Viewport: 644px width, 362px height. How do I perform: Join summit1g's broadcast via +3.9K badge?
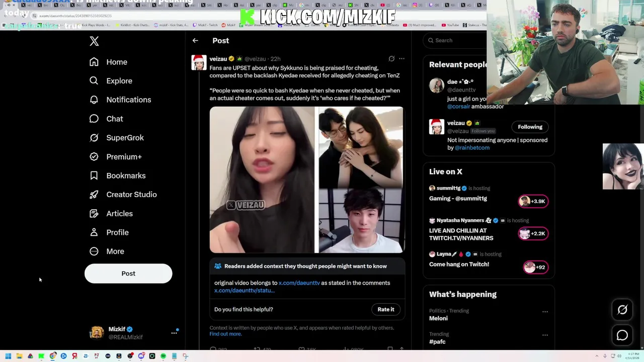click(533, 201)
